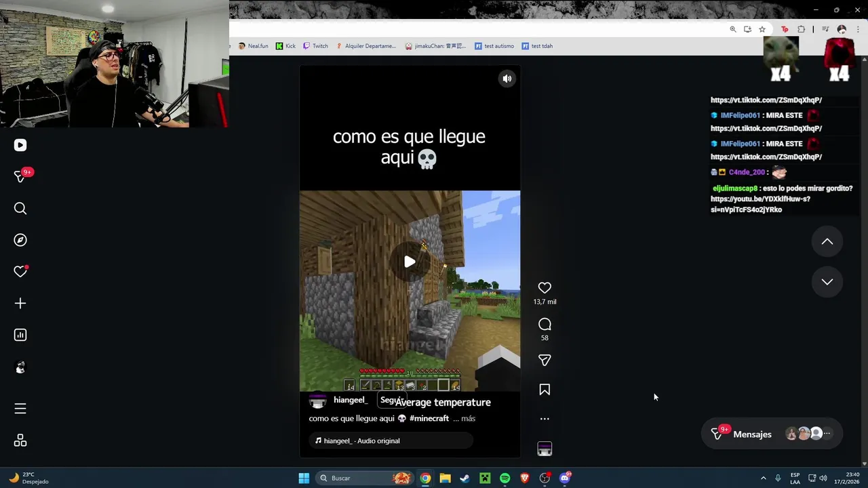
Task: Open the 'test autismo' bookmark
Action: coord(494,46)
